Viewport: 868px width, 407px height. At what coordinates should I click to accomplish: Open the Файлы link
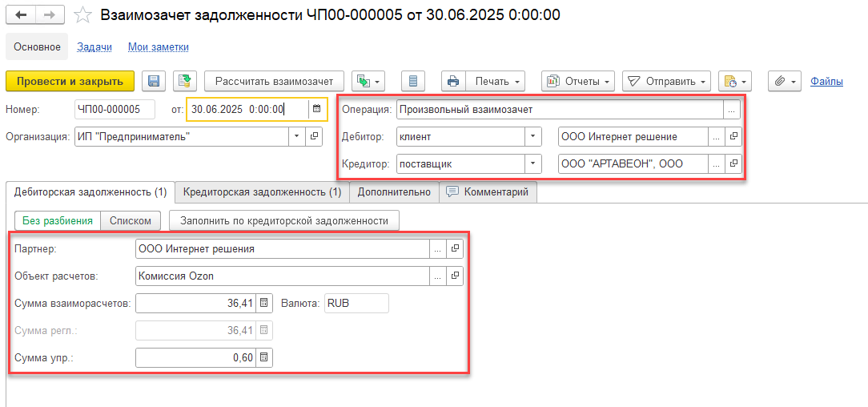click(x=826, y=81)
